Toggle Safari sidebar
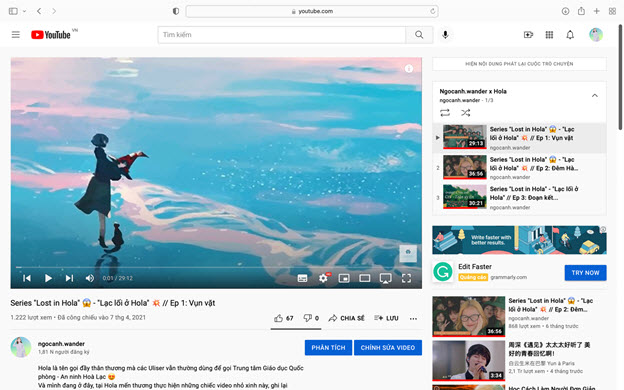Screen dimensions: 624x390 [x=13, y=11]
